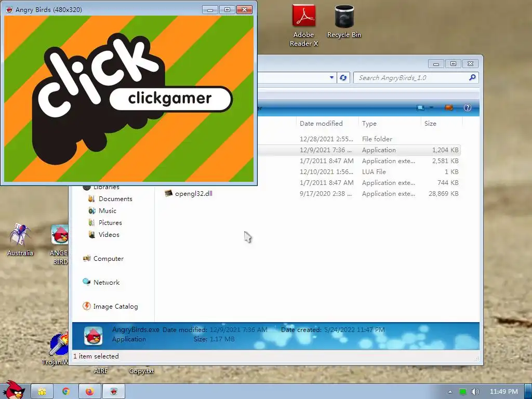This screenshot has width=532, height=399.
Task: Switch to the Angry Birds taskbar button
Action: (x=114, y=392)
